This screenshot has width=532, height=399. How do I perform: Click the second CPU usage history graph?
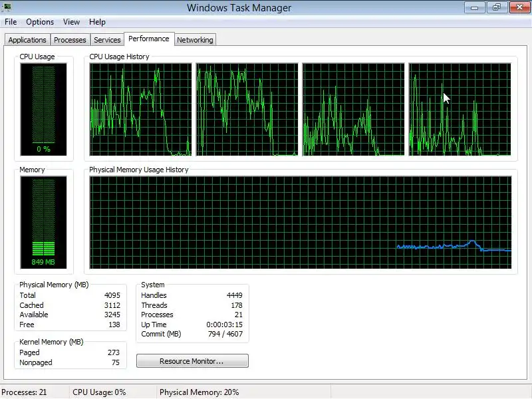247,110
